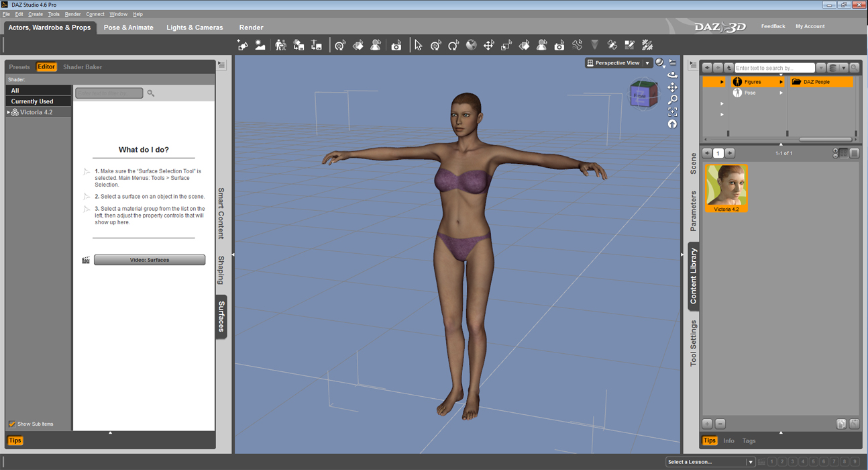The height and width of the screenshot is (470, 868).
Task: Select the Node Selection arrow tool
Action: [418, 45]
